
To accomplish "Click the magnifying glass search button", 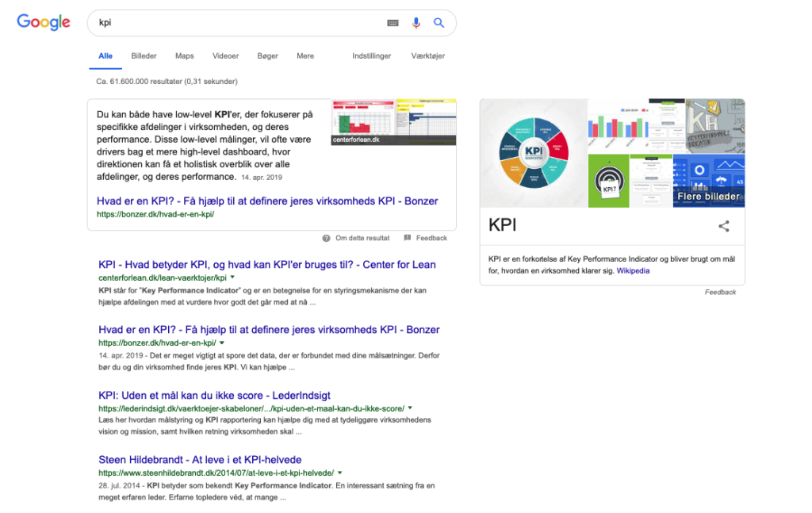I will (439, 23).
